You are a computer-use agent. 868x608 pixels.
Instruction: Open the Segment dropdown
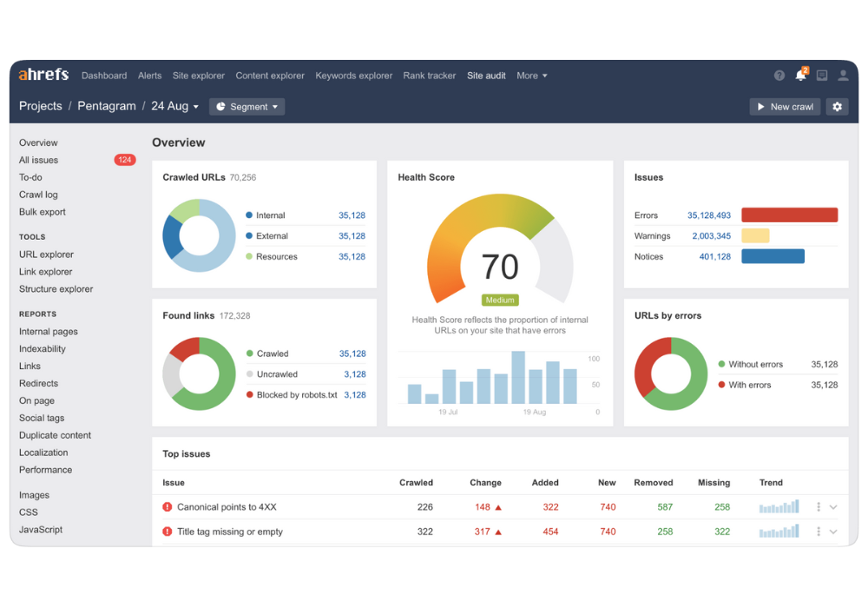tap(247, 107)
